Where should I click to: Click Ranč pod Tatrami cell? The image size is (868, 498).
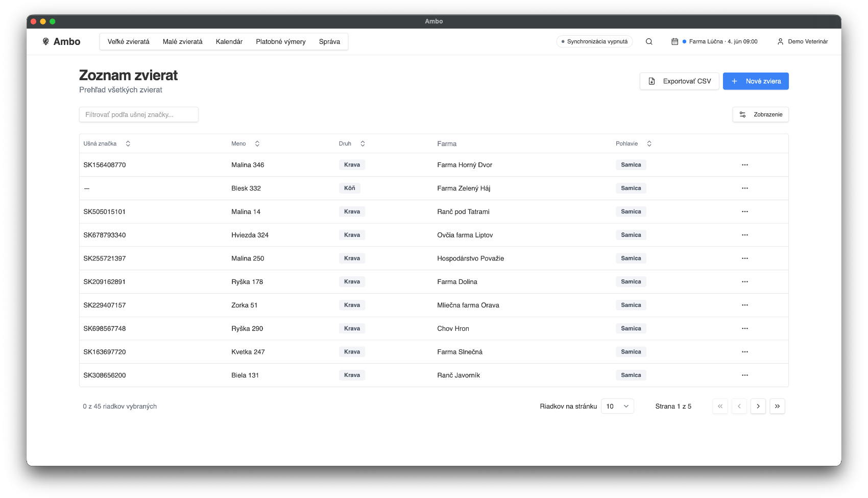tap(463, 211)
